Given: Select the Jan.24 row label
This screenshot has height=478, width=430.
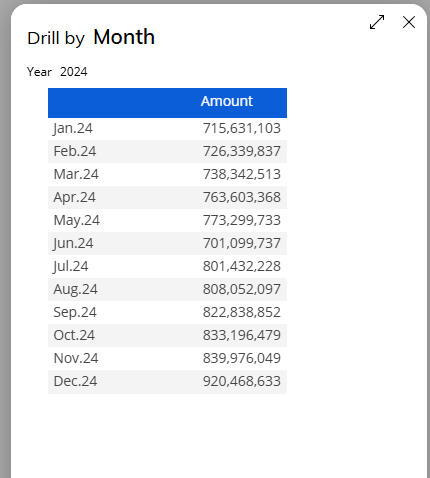Looking at the screenshot, I should [x=73, y=128].
